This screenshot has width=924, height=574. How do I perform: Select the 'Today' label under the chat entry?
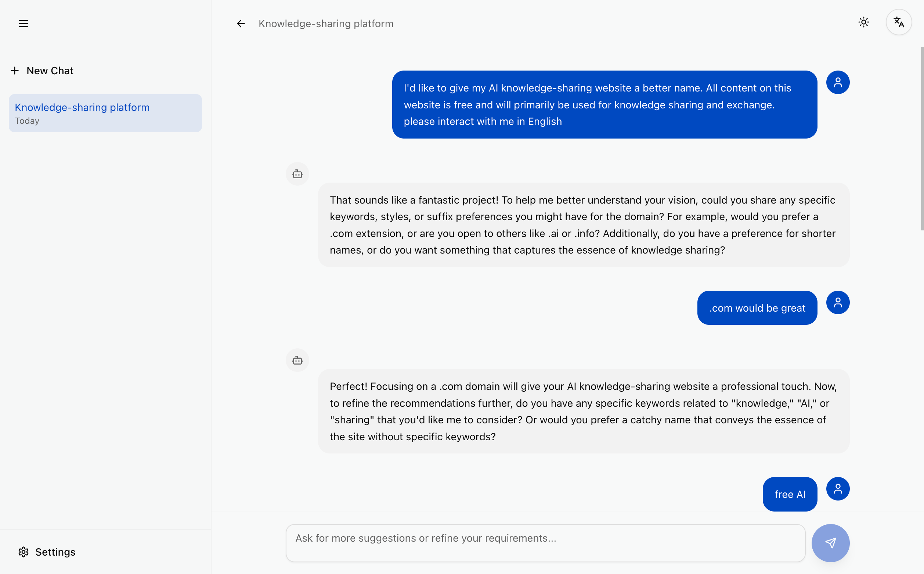[x=26, y=121]
